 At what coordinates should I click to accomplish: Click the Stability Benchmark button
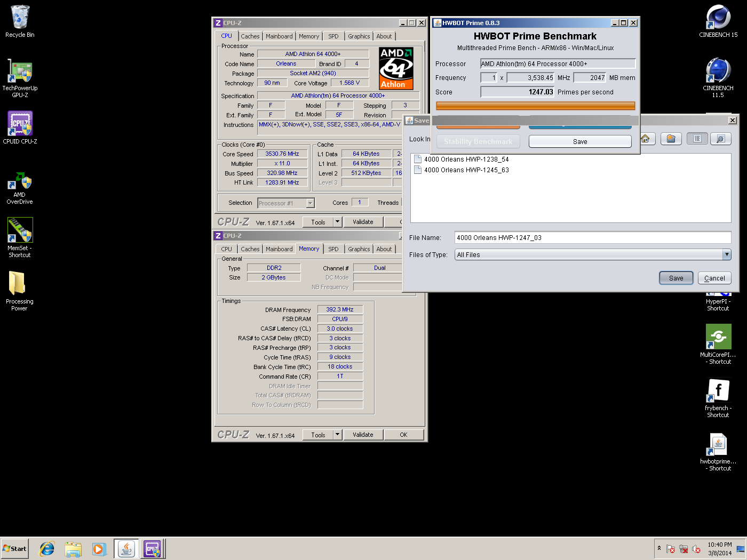[x=478, y=141]
